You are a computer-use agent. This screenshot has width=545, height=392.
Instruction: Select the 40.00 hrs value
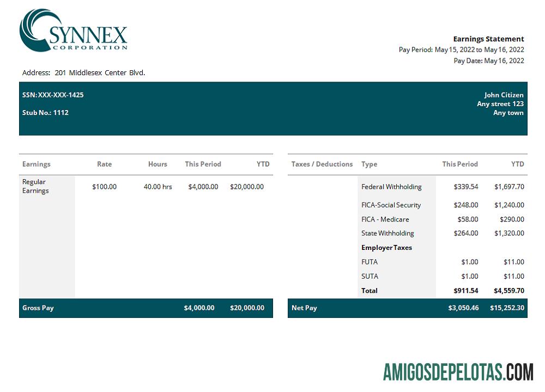point(158,187)
